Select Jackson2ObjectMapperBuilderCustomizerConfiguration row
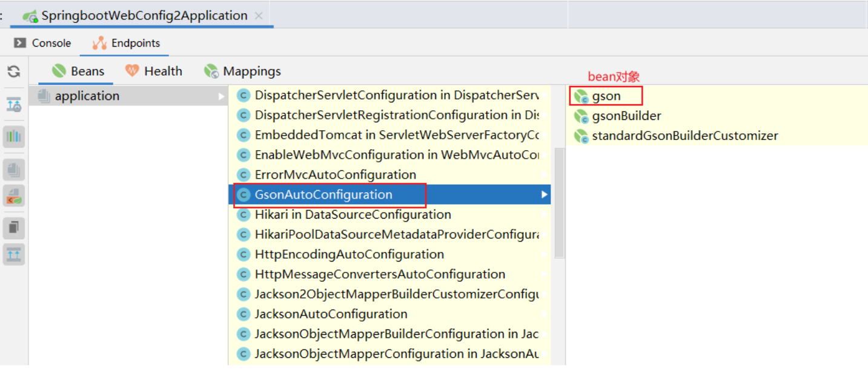868x370 pixels. tap(389, 294)
